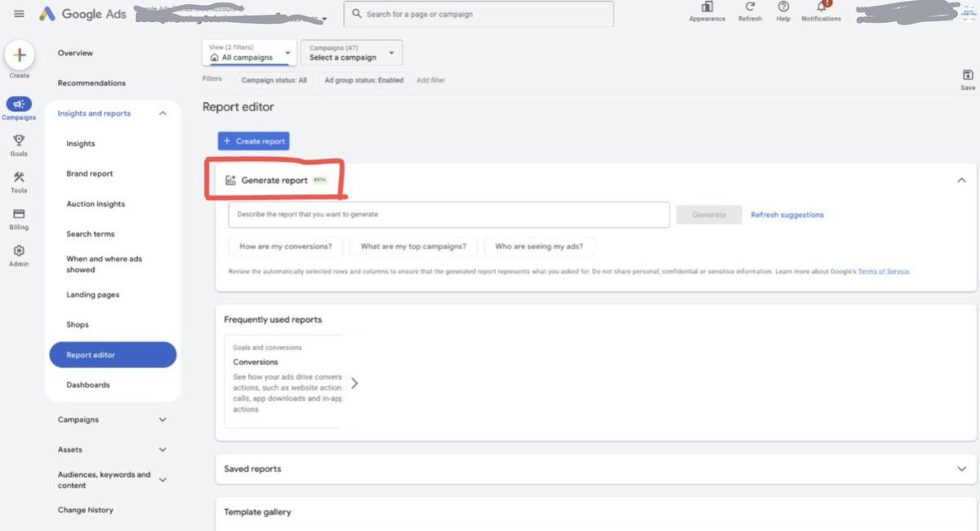Image resolution: width=980 pixels, height=531 pixels.
Task: Open the Billing card icon
Action: click(19, 214)
